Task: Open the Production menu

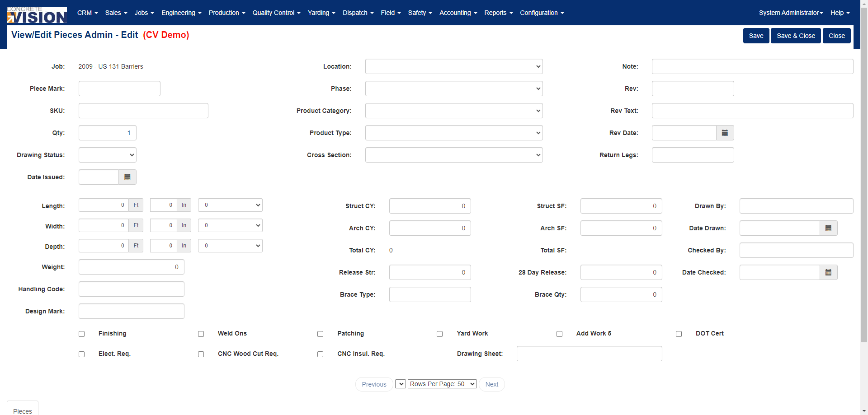Action: pyautogui.click(x=227, y=13)
